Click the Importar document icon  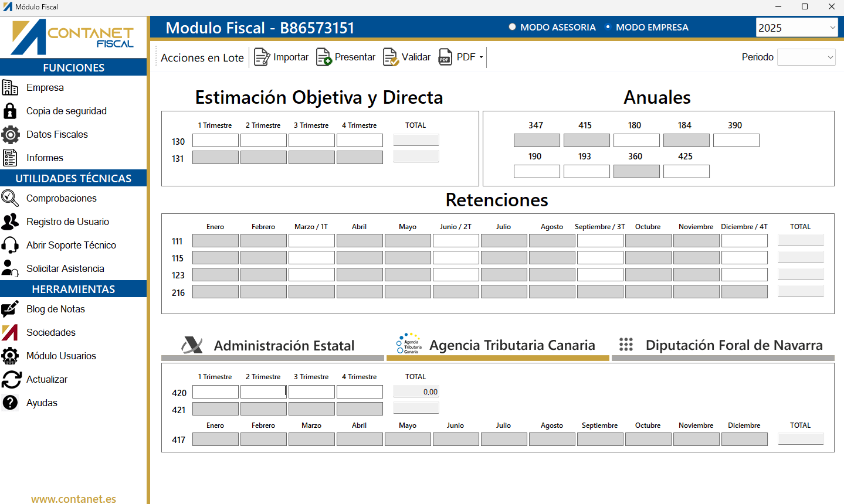[x=262, y=57]
